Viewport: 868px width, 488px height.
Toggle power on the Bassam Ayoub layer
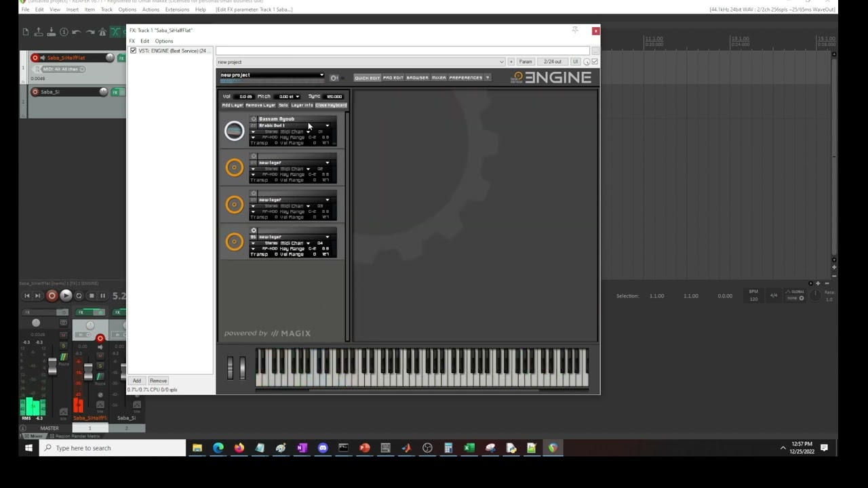[x=254, y=119]
